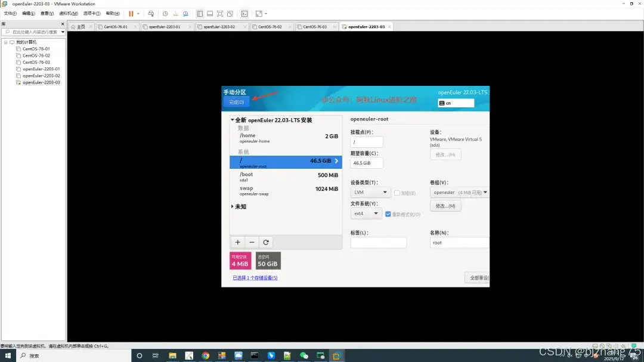Close the library panel with its X

click(63, 24)
